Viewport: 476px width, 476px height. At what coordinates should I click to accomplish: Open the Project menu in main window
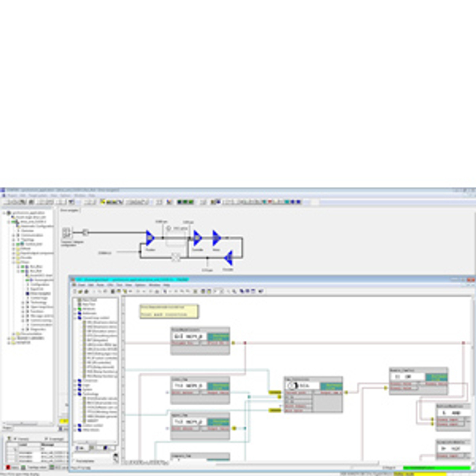12,195
